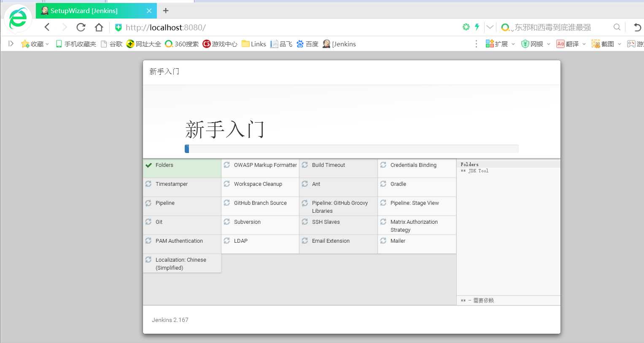This screenshot has width=644, height=343.
Task: Open the 翻译 translate menu
Action: [x=571, y=44]
